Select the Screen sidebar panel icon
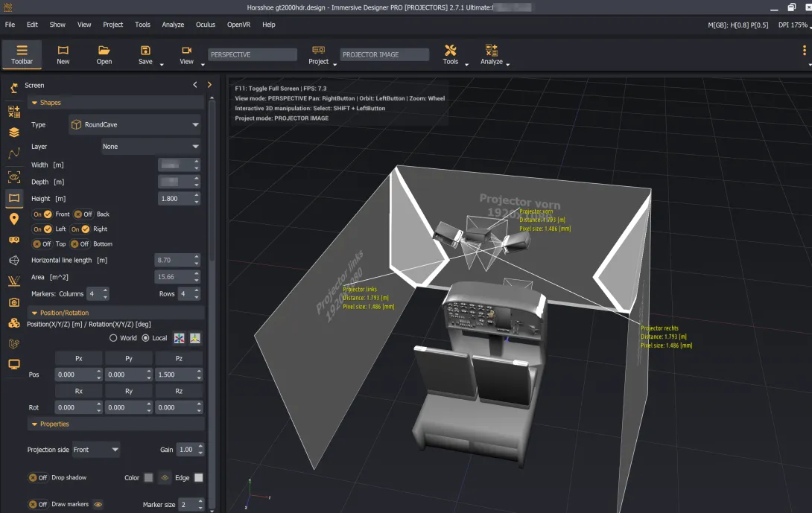 tap(14, 198)
